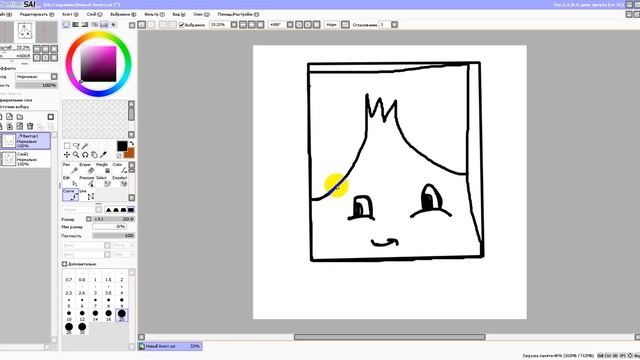Pick the Hand pan tool
Viewport: 640px width, 360px height.
pos(94,155)
